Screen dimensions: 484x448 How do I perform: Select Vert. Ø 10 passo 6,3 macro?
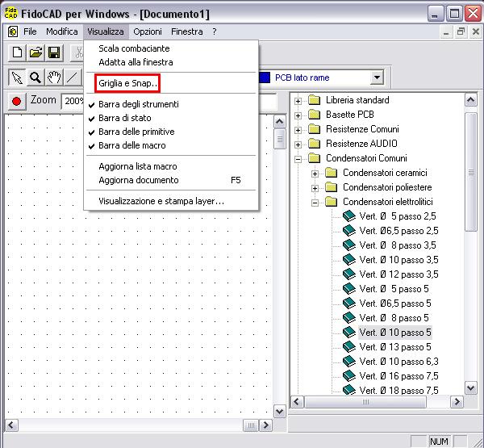398,361
